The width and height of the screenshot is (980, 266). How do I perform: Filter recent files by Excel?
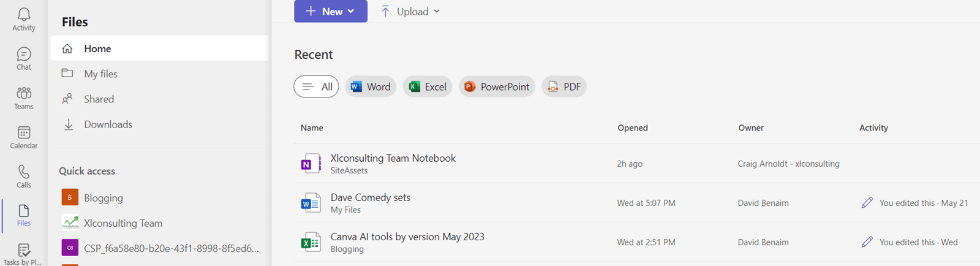click(x=427, y=87)
